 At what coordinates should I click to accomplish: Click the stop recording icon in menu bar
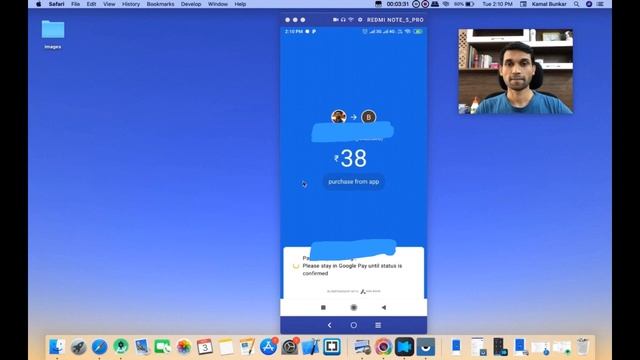point(425,4)
